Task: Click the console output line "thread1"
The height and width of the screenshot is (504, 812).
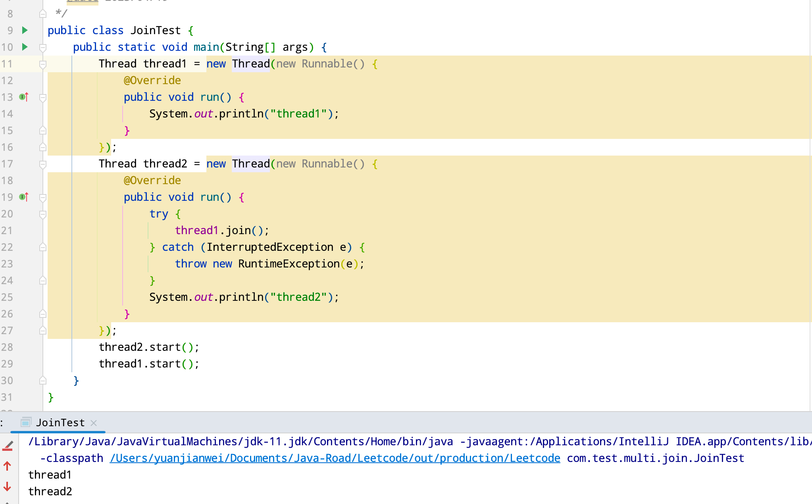Action: (50, 475)
